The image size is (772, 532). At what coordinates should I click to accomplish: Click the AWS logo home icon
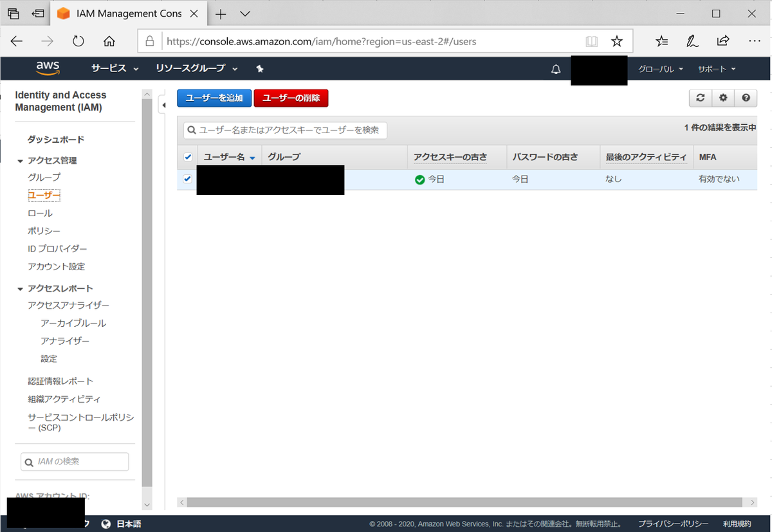pyautogui.click(x=48, y=68)
